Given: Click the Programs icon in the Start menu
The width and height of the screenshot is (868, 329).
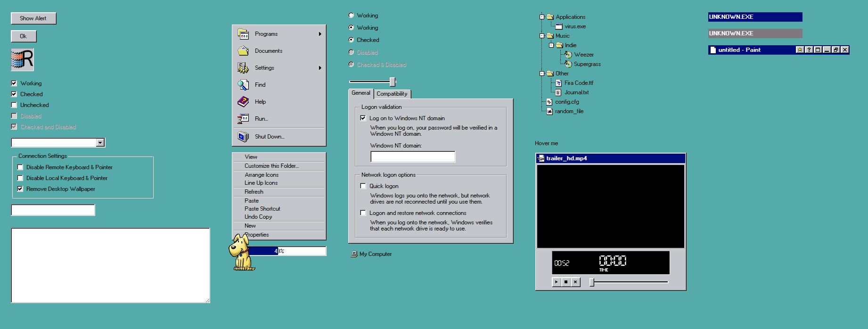Looking at the screenshot, I should pyautogui.click(x=243, y=34).
